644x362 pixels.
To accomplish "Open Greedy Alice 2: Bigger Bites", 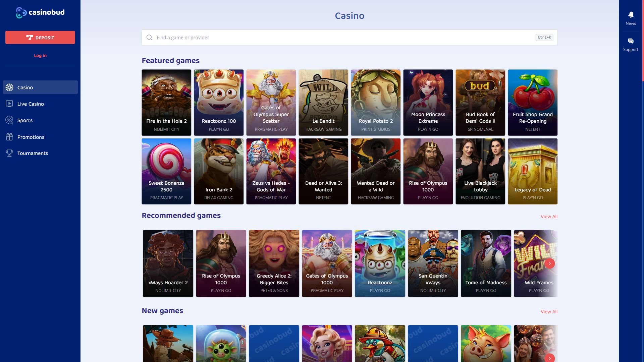I will click(274, 263).
